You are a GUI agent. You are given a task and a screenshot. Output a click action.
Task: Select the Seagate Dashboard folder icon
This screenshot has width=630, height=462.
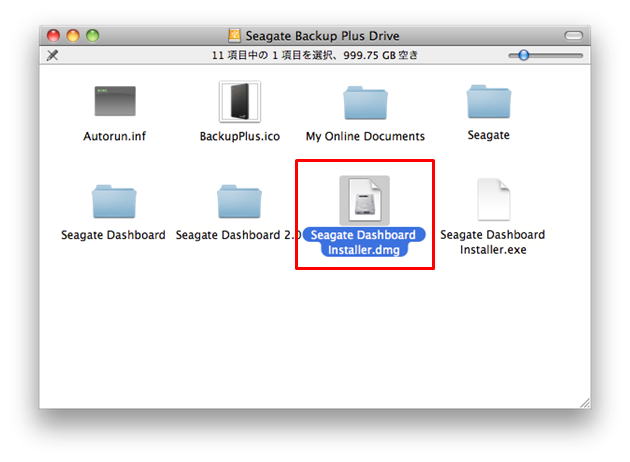[x=114, y=201]
